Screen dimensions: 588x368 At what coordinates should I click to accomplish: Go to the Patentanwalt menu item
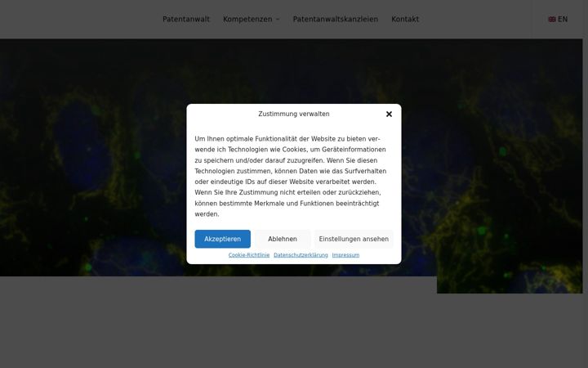tap(186, 19)
